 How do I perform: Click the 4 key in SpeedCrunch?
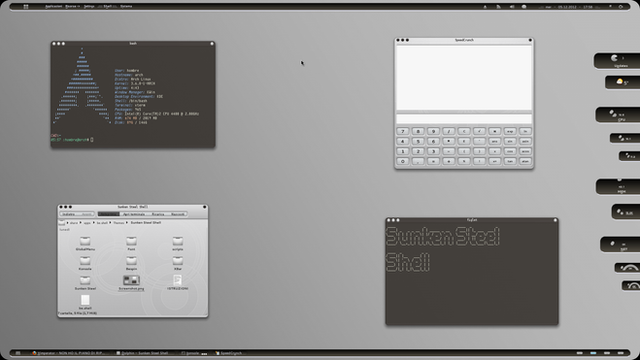[x=403, y=141]
